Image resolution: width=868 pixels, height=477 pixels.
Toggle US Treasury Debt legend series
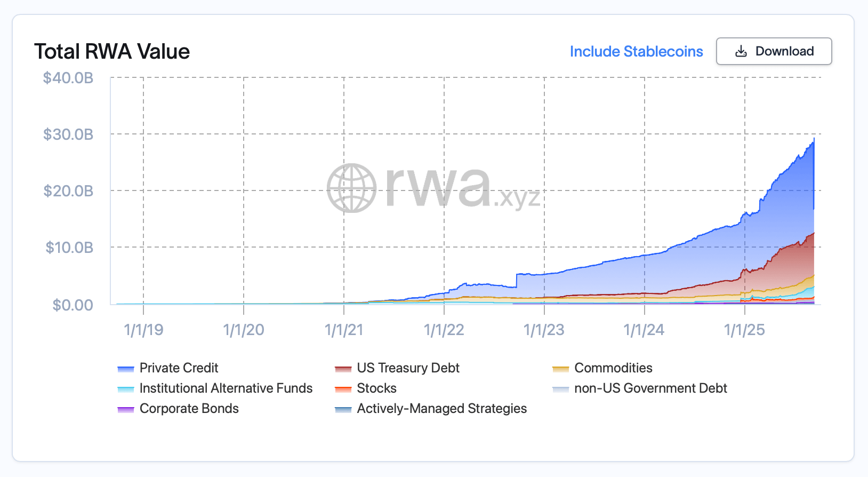tap(408, 368)
